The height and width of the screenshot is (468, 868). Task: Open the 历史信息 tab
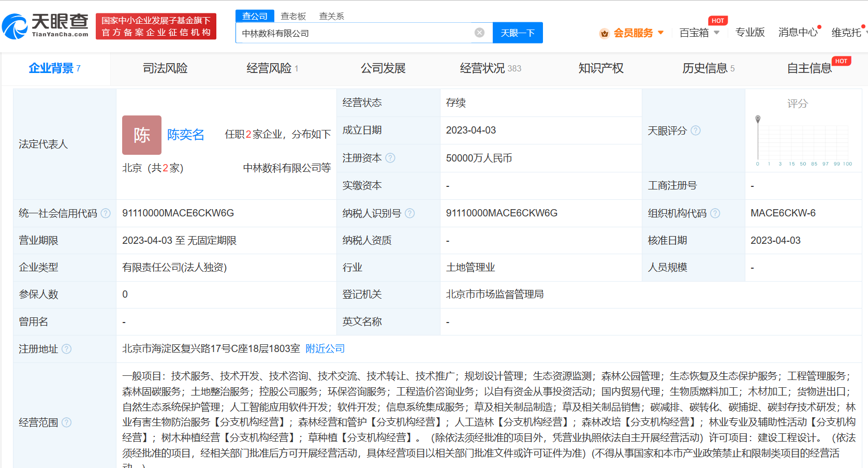709,68
